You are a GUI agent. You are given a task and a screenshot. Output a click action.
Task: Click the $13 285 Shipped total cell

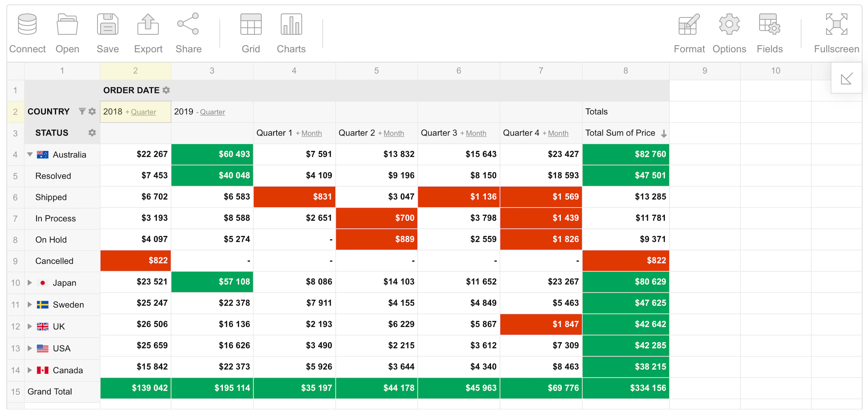coord(626,197)
